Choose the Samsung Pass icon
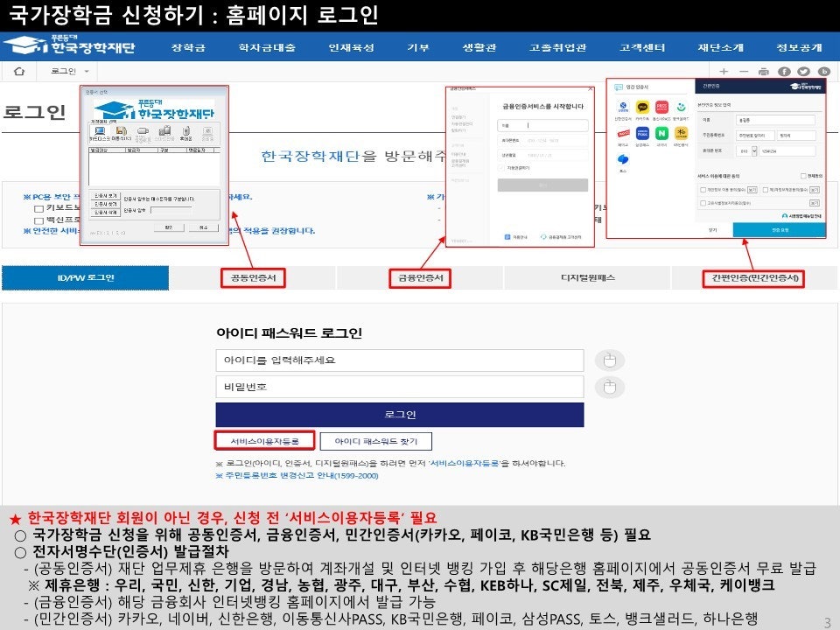This screenshot has height=630, width=840. pos(642,135)
